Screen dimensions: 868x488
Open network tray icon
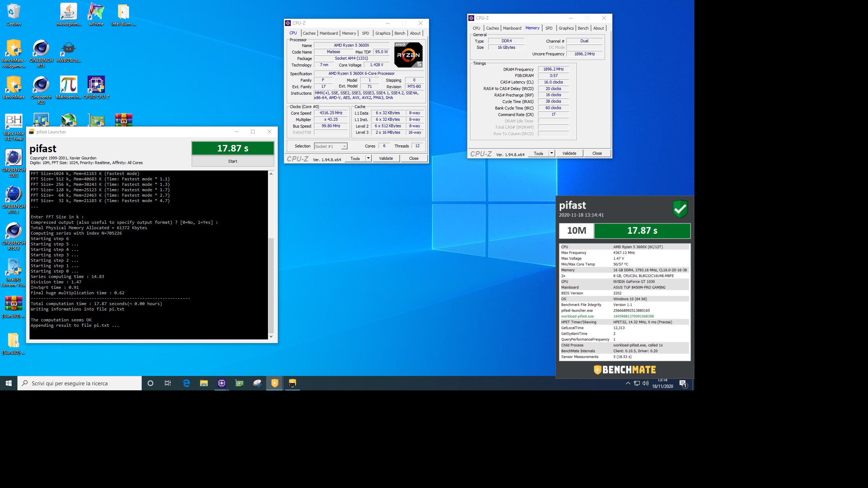coord(637,383)
